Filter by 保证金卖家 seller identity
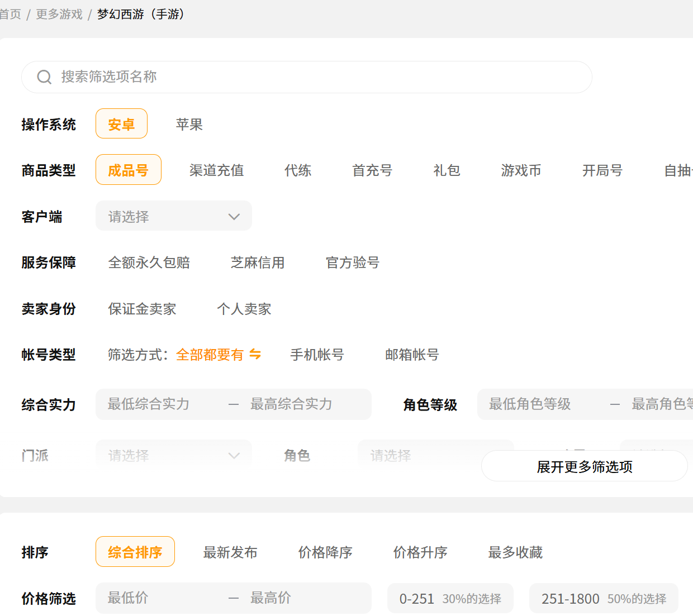 [x=142, y=309]
